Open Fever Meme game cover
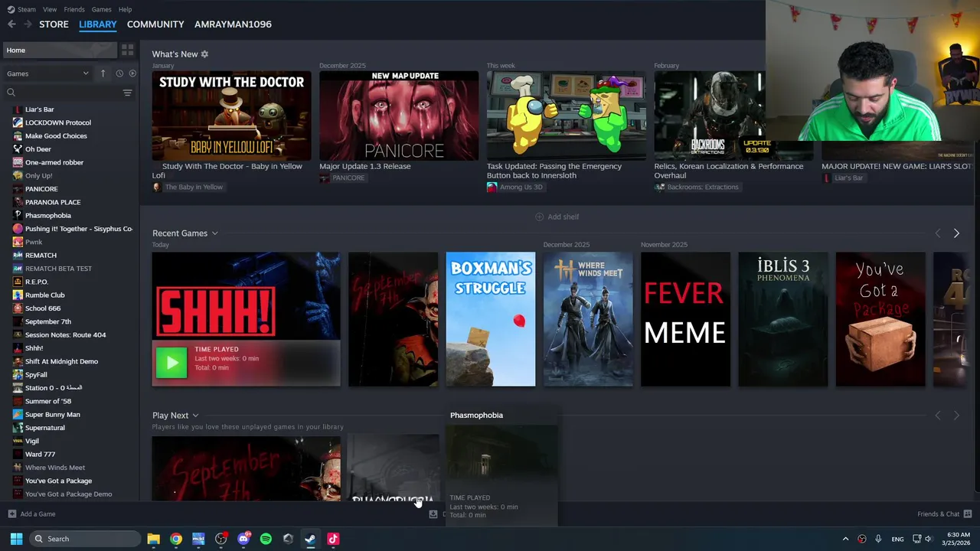 coord(685,319)
